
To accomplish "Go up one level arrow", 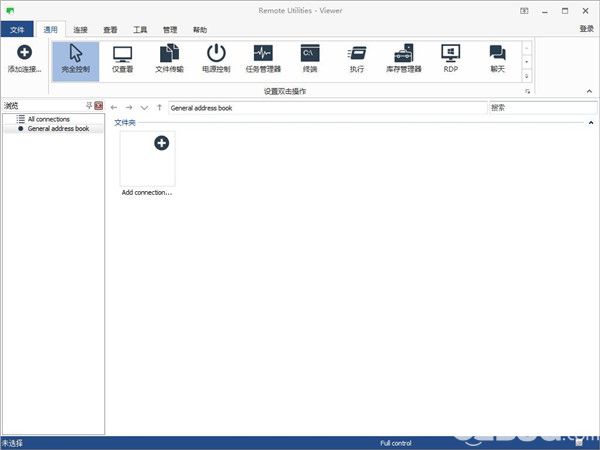I will pyautogui.click(x=160, y=108).
